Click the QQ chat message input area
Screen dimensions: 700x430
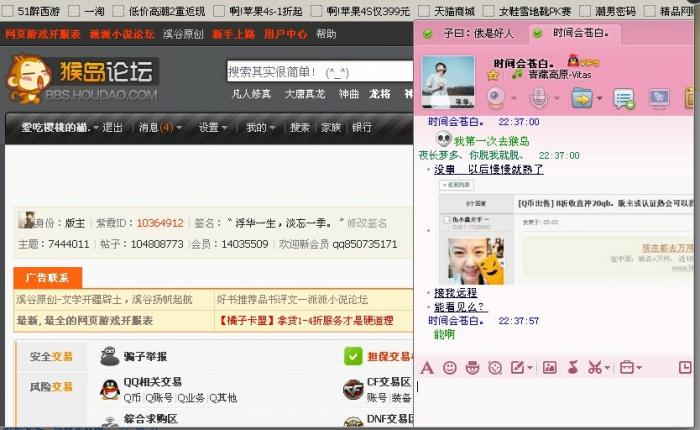point(554,401)
